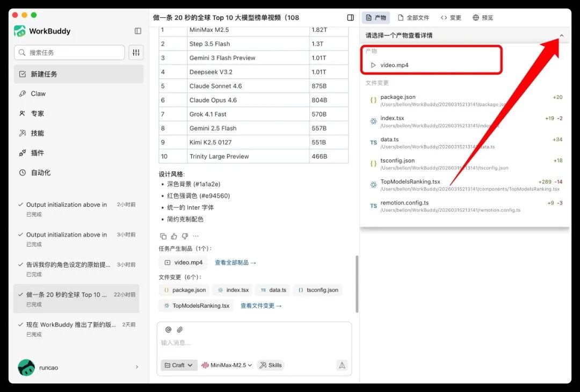Viewport: 580px width, 392px height.
Task: Click the React icon beside TopModelsRanking.tsx in panel
Action: (x=374, y=185)
